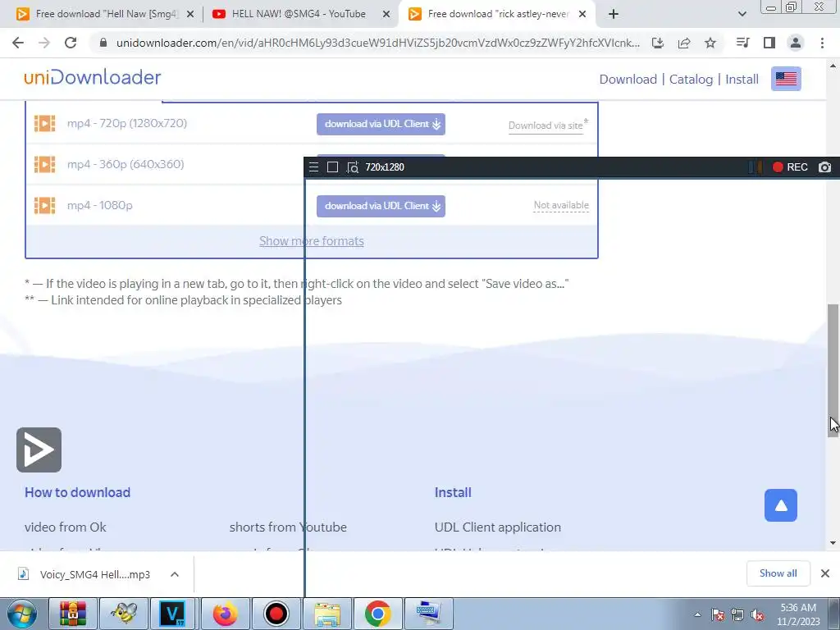Change language via the US flag button
This screenshot has width=840, height=630.
point(786,79)
